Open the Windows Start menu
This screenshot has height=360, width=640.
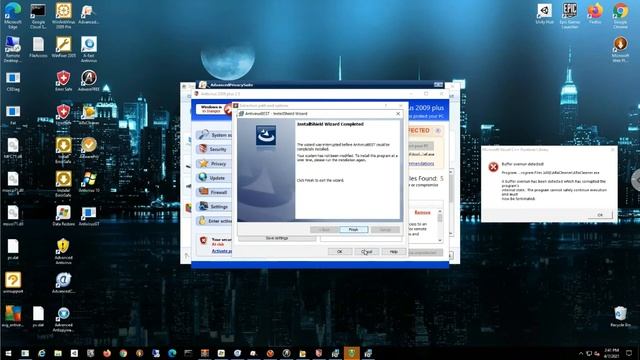tap(8, 353)
